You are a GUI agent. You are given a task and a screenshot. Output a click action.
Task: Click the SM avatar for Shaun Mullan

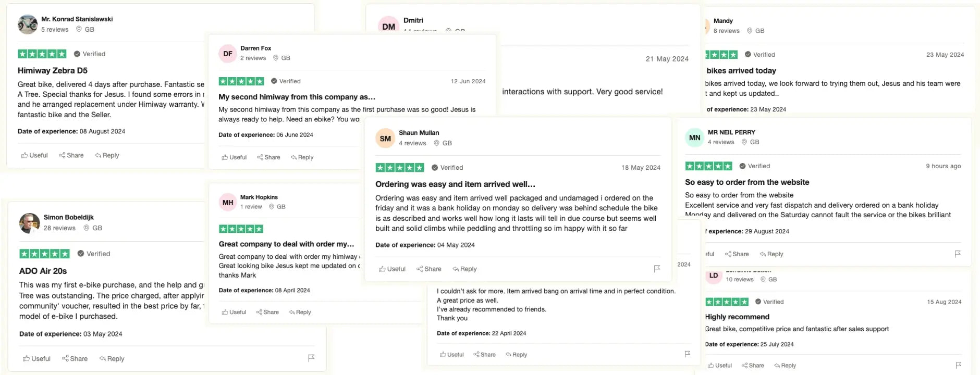[385, 139]
